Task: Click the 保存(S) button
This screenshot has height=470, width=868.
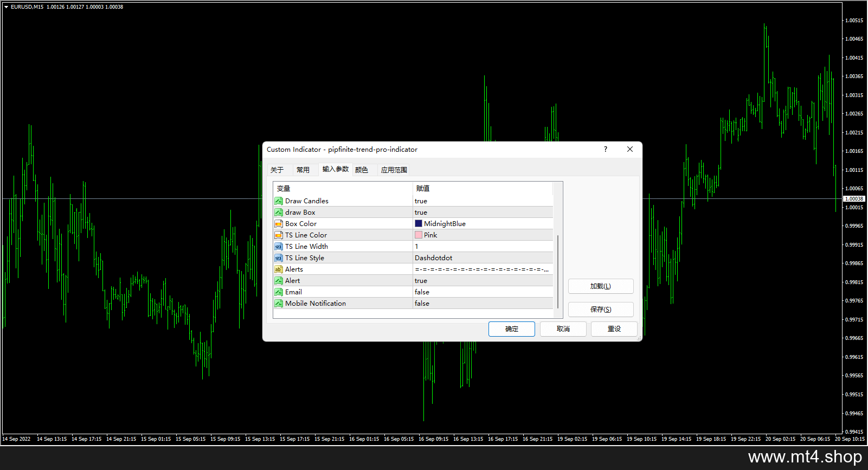Action: click(x=601, y=310)
